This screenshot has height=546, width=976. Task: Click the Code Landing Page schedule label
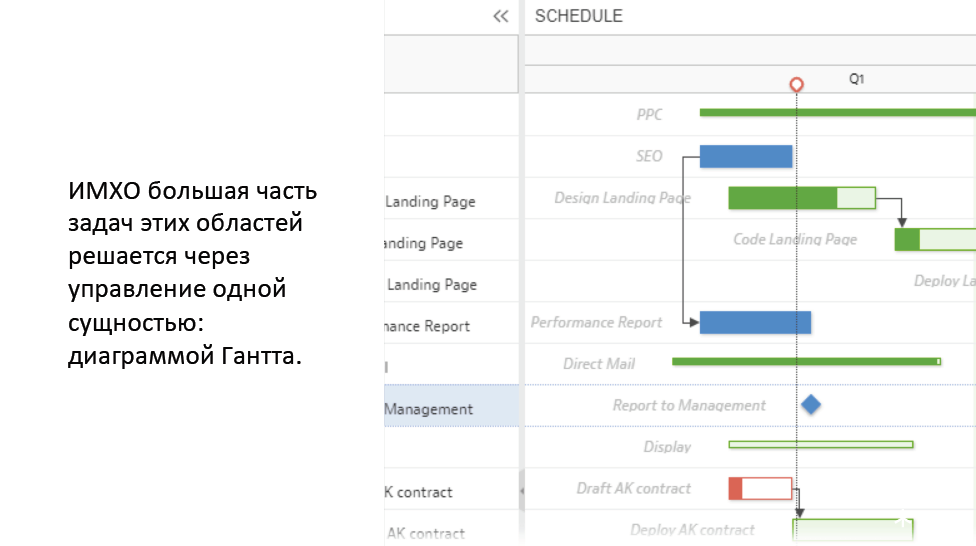coord(795,240)
